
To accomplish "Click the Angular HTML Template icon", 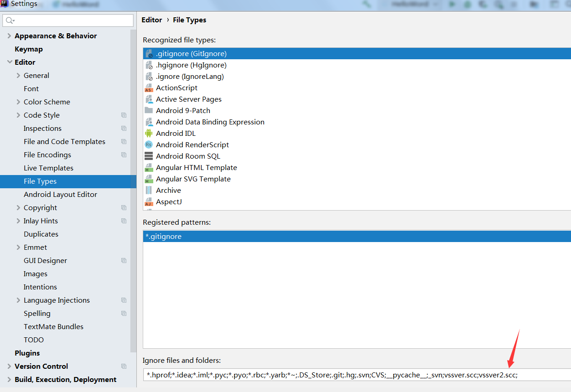I will click(x=149, y=168).
